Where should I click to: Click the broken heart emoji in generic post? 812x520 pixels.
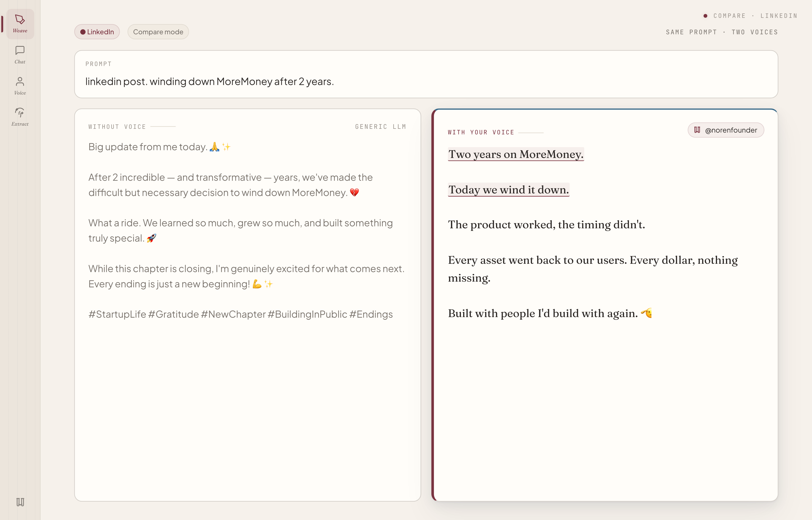354,192
